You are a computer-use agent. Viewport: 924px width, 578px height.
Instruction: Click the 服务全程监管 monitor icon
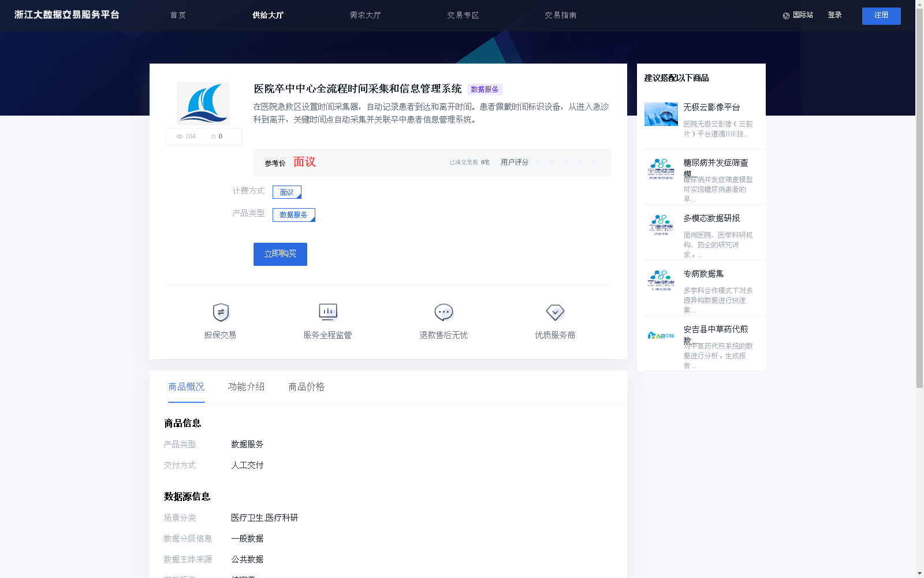click(x=328, y=312)
